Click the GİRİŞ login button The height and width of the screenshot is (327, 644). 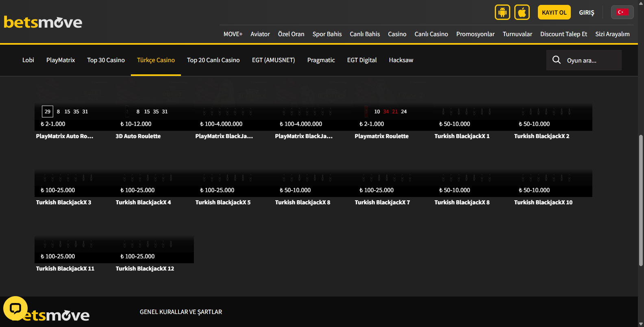[586, 13]
